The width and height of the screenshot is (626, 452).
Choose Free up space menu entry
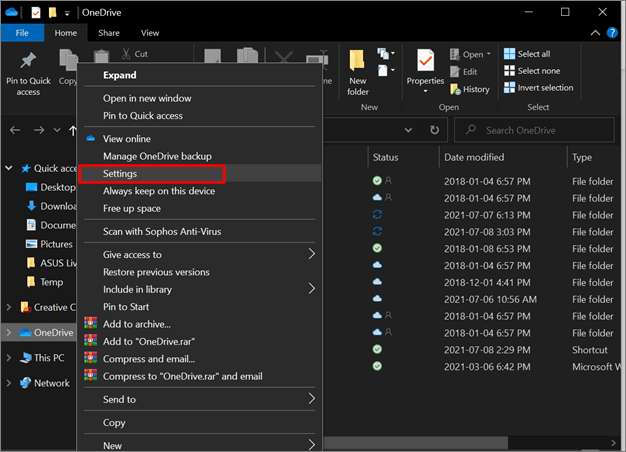[x=133, y=208]
